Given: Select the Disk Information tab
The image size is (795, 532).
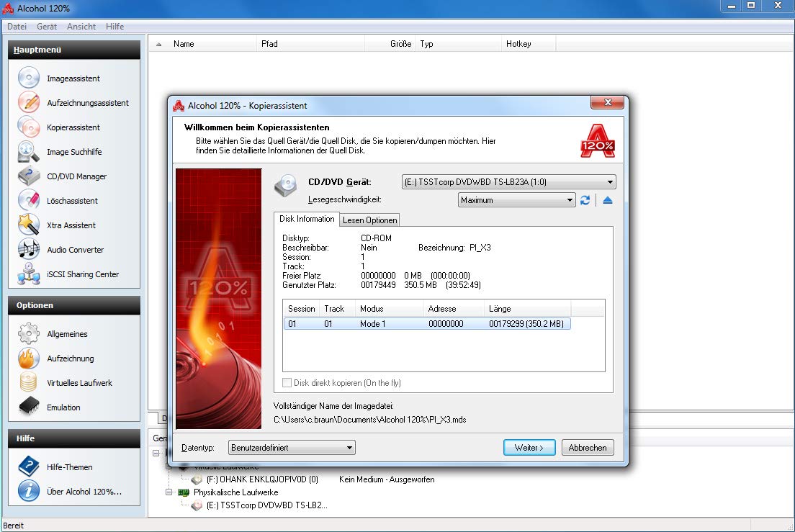Looking at the screenshot, I should coord(307,219).
